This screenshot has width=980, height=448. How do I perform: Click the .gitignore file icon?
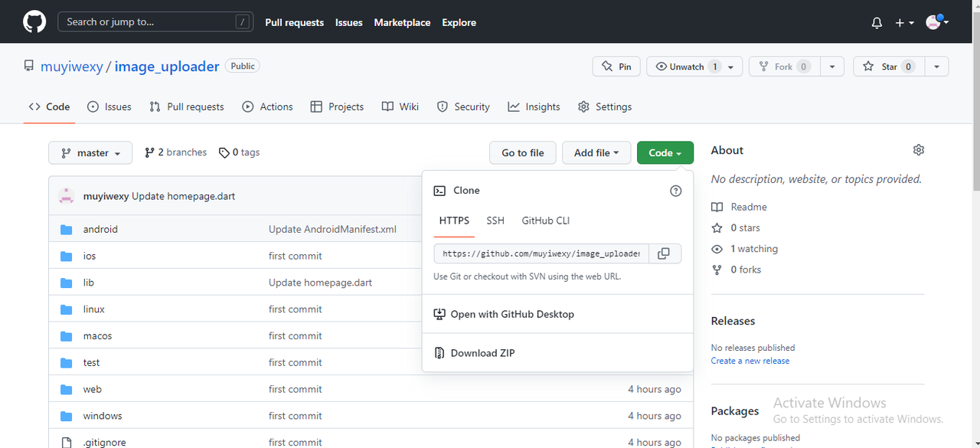point(67,442)
